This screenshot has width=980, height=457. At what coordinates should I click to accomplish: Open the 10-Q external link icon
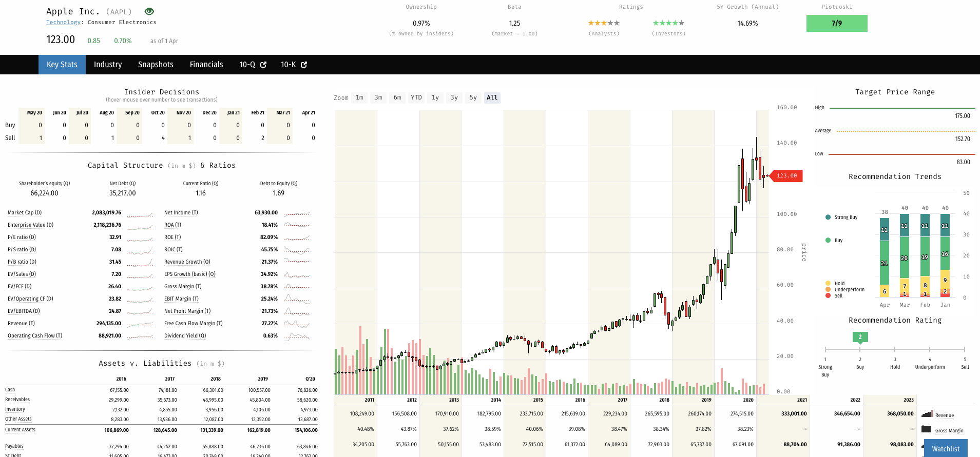coord(263,65)
